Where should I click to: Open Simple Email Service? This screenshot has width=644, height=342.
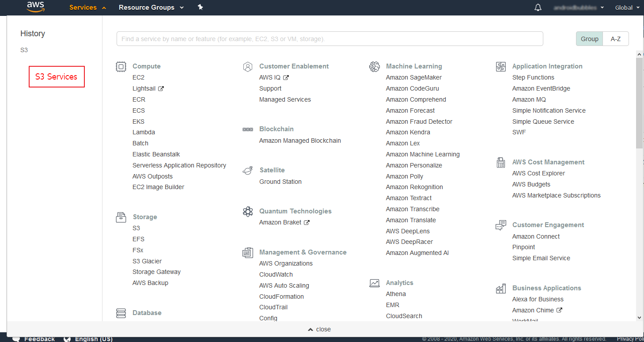541,258
